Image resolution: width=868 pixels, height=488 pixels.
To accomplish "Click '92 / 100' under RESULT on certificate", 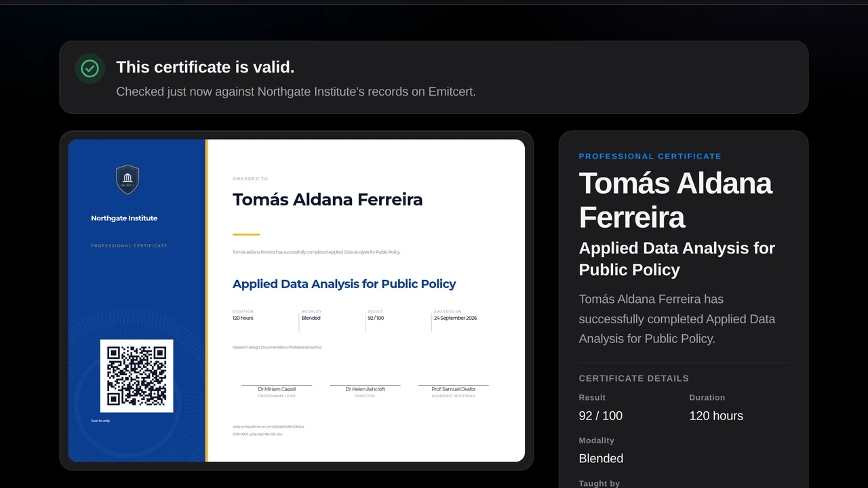I will tap(376, 318).
